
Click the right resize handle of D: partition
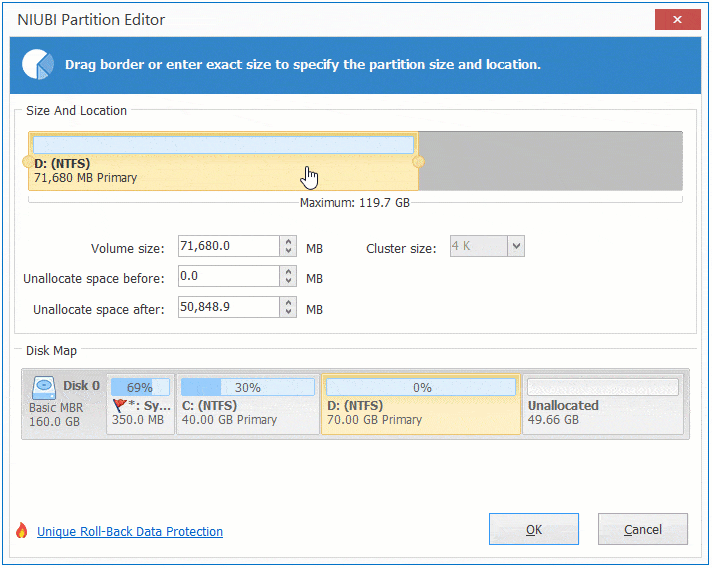pos(419,162)
